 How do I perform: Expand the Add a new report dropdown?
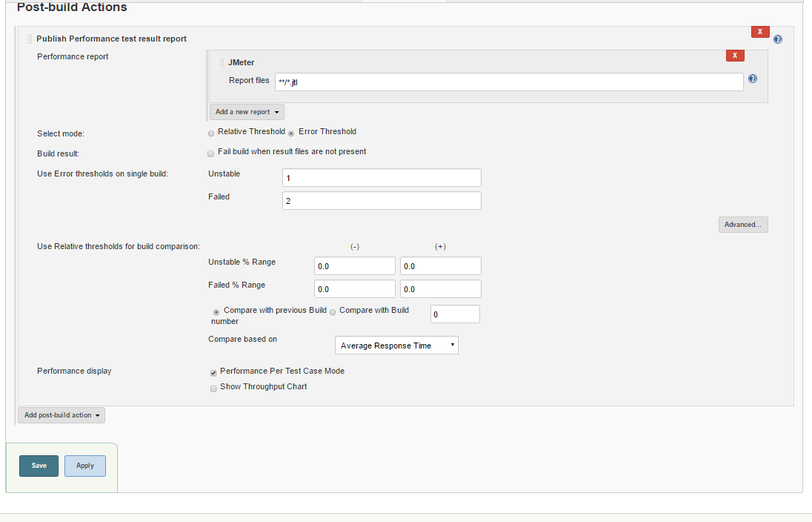pos(247,112)
